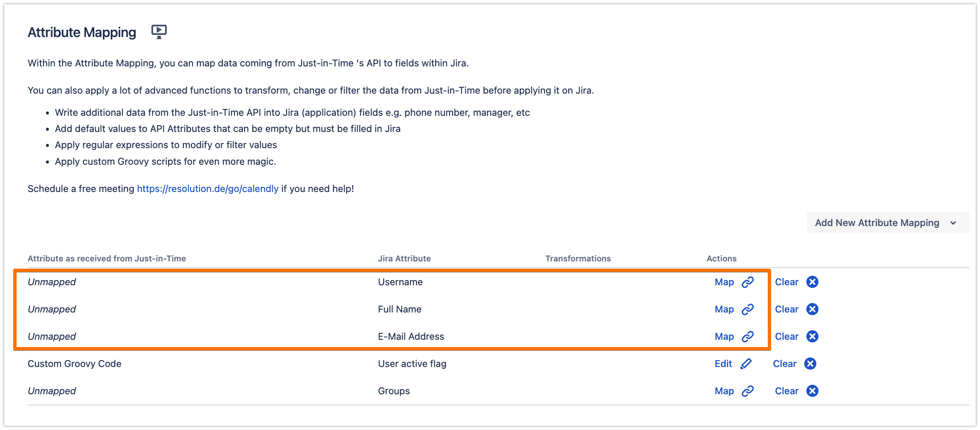Click Map link for Groups attribute

(724, 391)
